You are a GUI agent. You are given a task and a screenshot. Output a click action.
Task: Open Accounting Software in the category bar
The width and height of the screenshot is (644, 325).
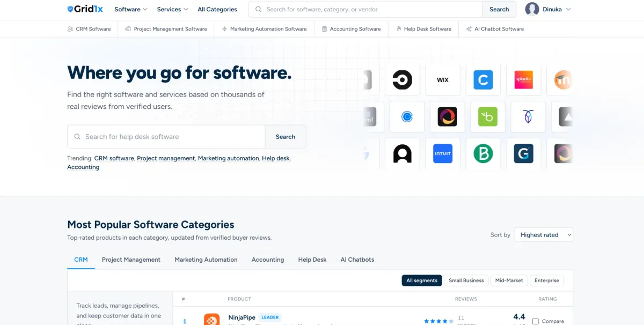coord(351,29)
